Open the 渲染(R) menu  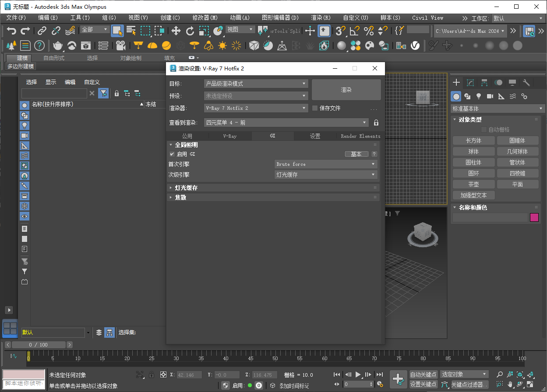point(321,18)
